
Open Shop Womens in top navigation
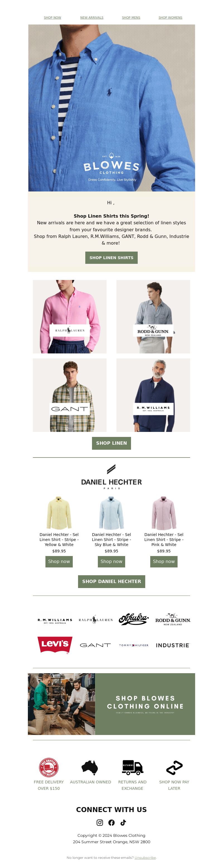[x=170, y=18]
